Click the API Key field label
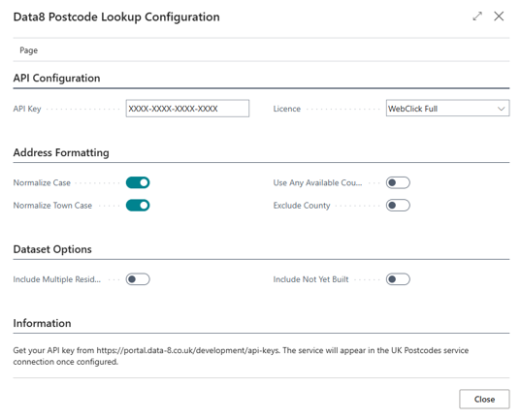This screenshot has height=420, width=521. [x=27, y=109]
